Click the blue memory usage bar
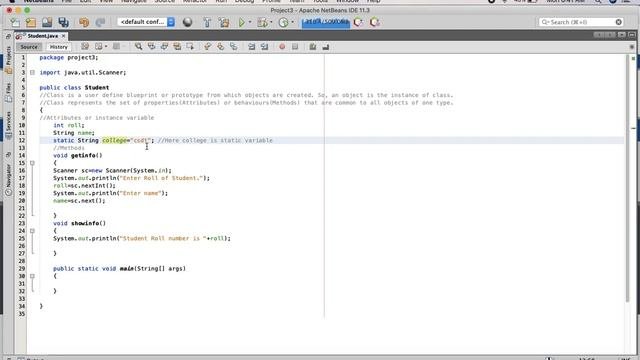The image size is (640, 360). click(x=326, y=22)
